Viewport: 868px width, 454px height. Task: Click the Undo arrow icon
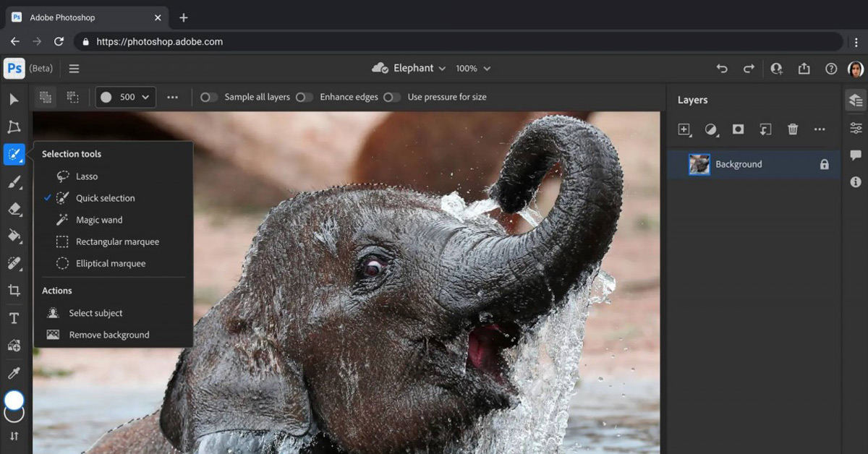point(722,69)
